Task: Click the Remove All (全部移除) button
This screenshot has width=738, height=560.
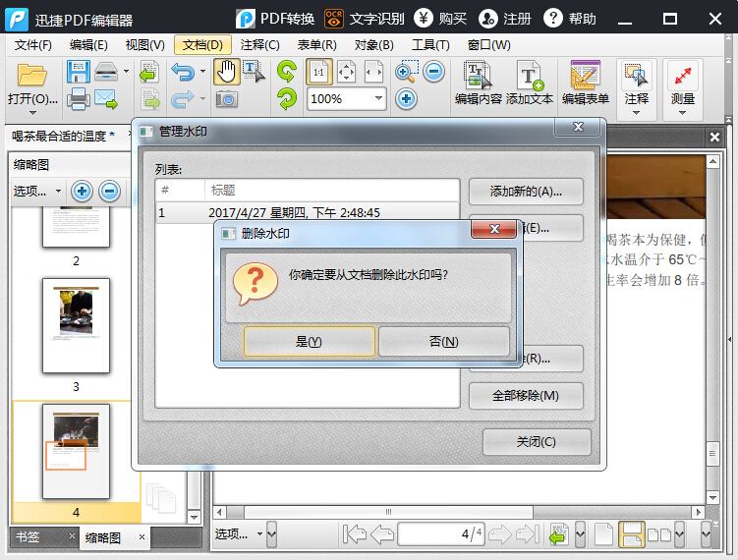Action: [x=526, y=396]
